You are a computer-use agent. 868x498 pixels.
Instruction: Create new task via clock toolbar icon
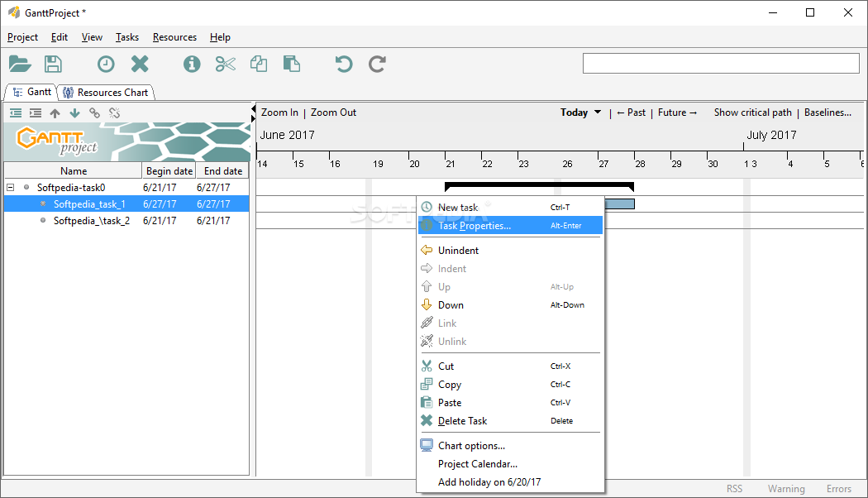point(106,65)
